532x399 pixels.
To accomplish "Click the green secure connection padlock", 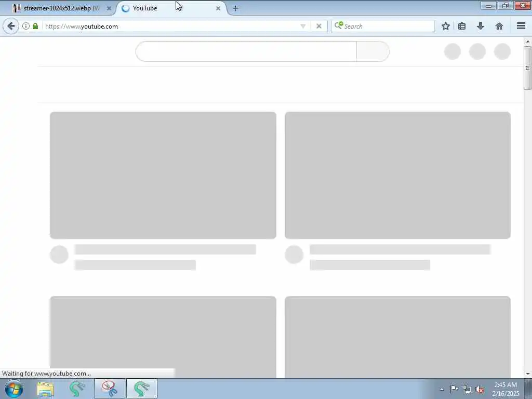I will point(35,26).
